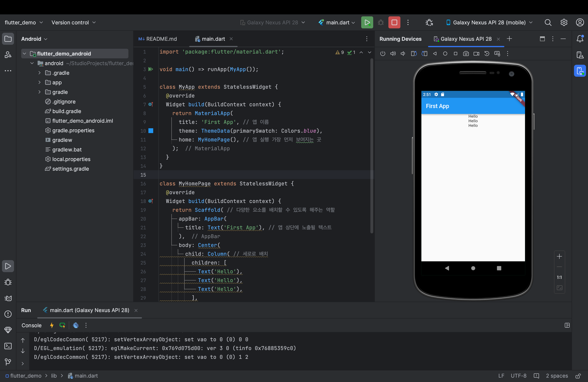Toggle the Running Devices tool window button
This screenshot has width=588, height=382.
(580, 71)
